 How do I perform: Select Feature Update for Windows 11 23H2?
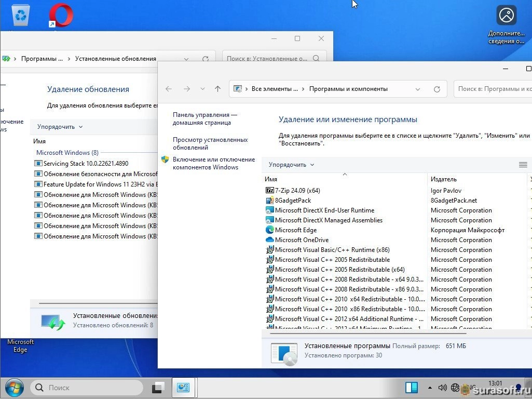pos(96,184)
